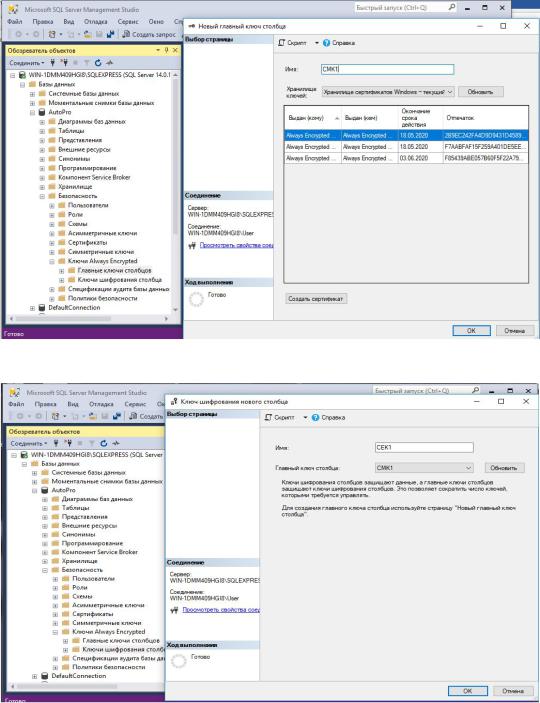Open 'Просмотреть свойства соединения' link in the CMK1 dialog
Viewport: 540px width, 703px height.
click(236, 245)
